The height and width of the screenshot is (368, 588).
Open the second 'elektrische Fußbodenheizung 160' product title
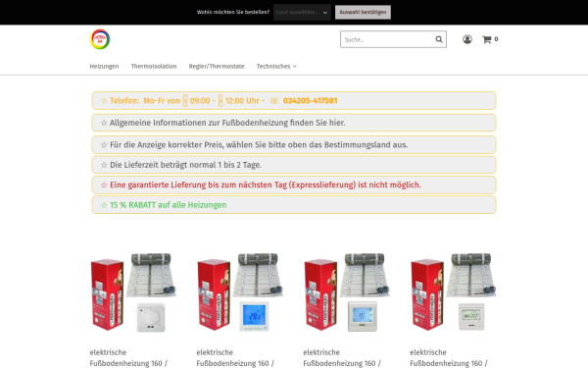click(235, 358)
